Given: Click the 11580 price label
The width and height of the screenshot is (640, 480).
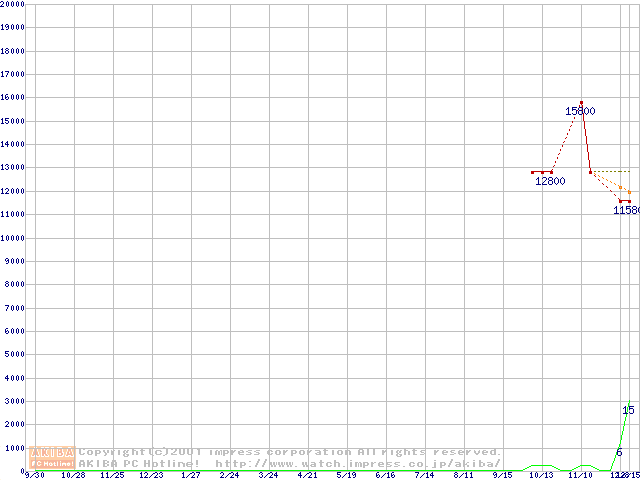Looking at the screenshot, I should tap(626, 210).
